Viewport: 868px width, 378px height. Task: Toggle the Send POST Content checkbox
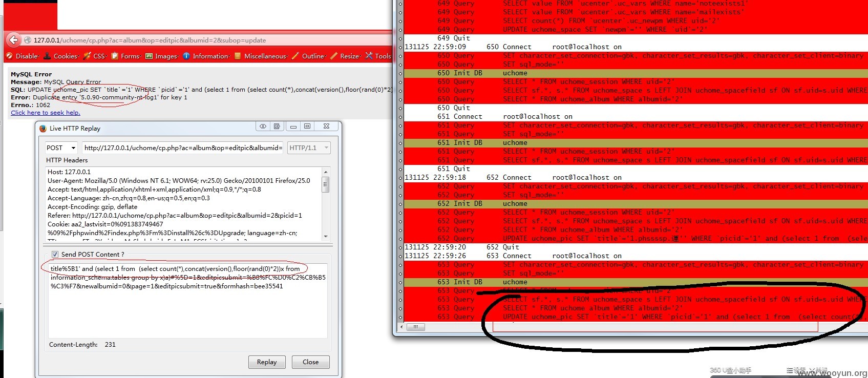pos(55,254)
